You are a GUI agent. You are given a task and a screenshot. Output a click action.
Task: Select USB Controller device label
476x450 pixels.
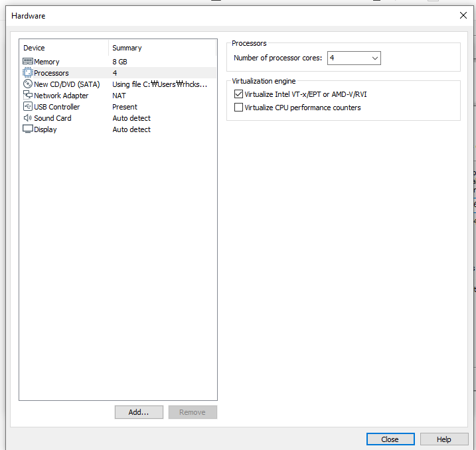point(57,107)
